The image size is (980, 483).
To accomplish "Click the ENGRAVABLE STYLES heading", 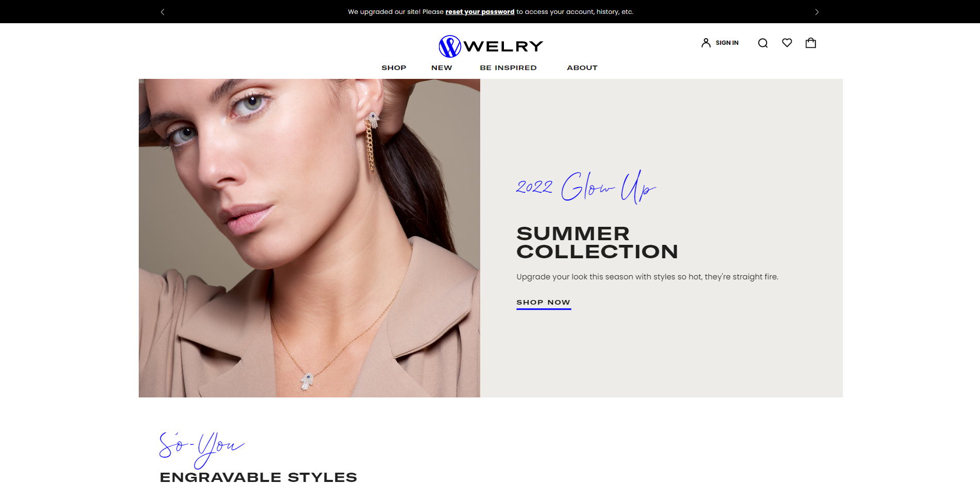I will pos(258,477).
